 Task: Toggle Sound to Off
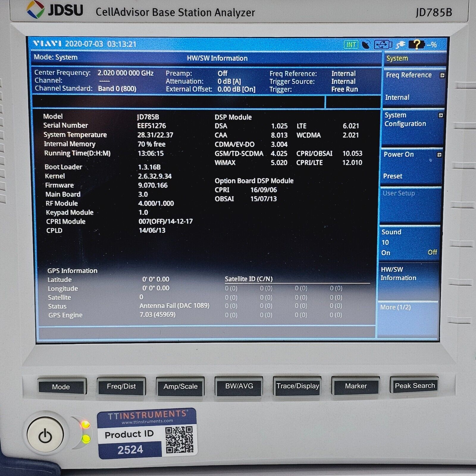(432, 252)
